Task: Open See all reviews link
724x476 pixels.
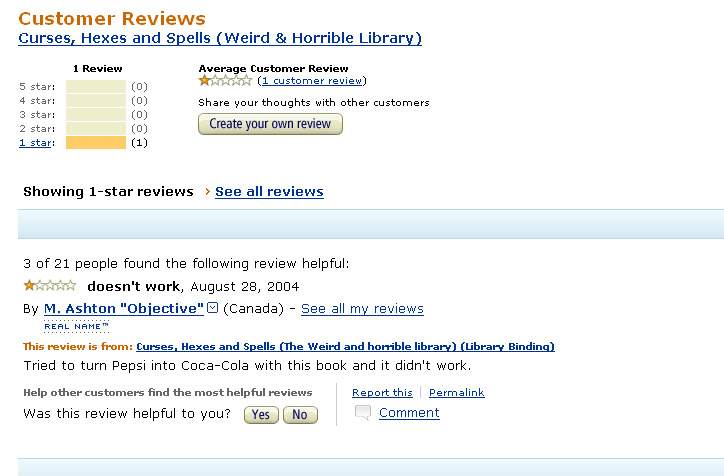Action: 269,191
